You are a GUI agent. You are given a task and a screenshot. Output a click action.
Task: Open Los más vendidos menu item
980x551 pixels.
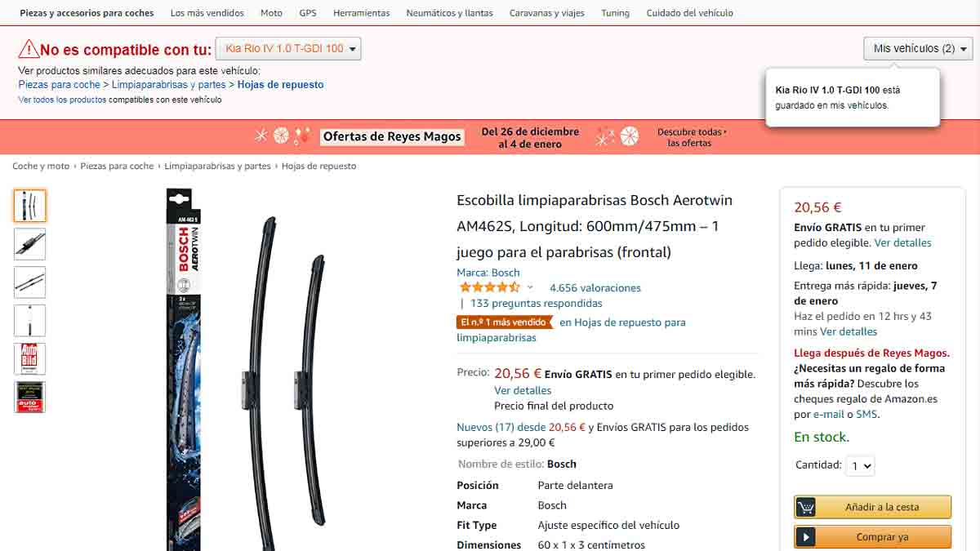pos(207,13)
